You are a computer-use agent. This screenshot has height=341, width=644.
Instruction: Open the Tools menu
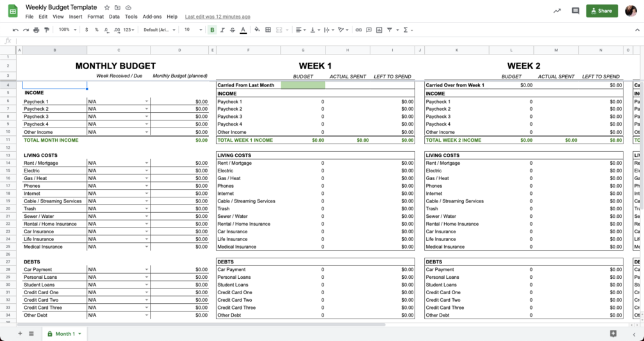(x=131, y=17)
